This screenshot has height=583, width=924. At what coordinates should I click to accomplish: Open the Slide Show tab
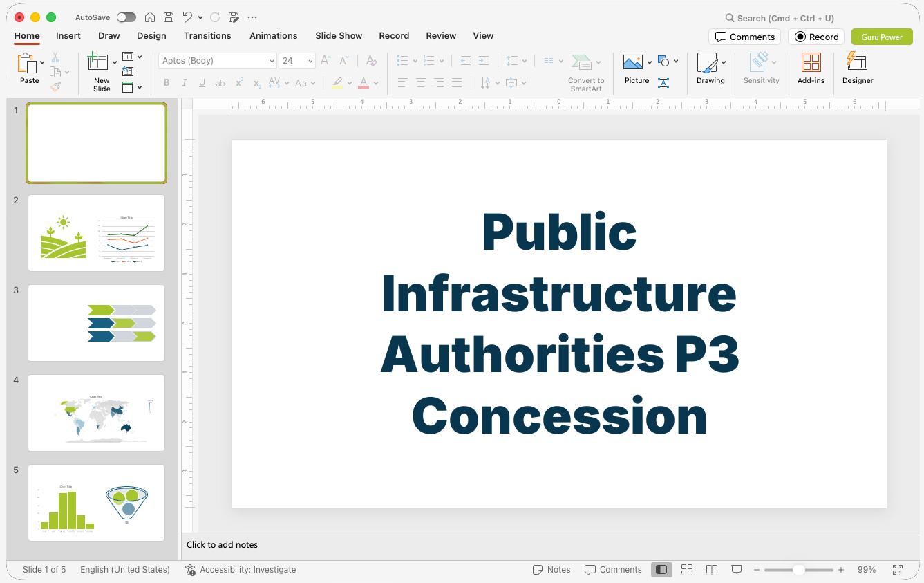(339, 36)
